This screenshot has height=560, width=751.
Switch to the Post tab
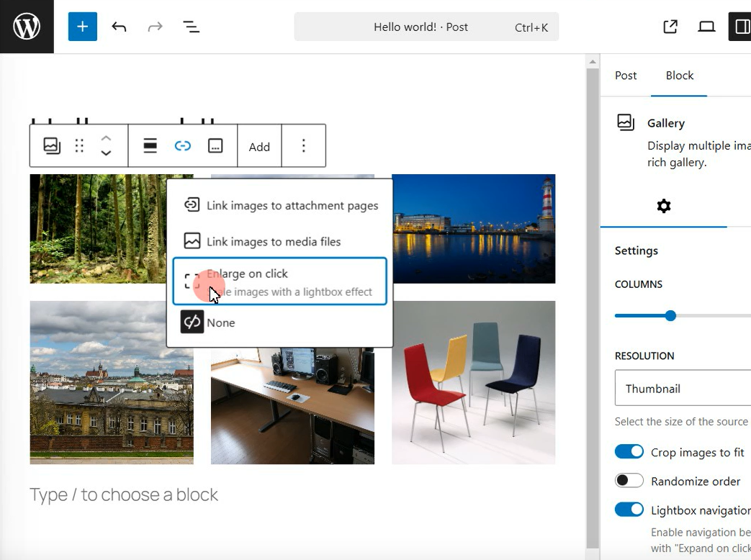pos(625,75)
